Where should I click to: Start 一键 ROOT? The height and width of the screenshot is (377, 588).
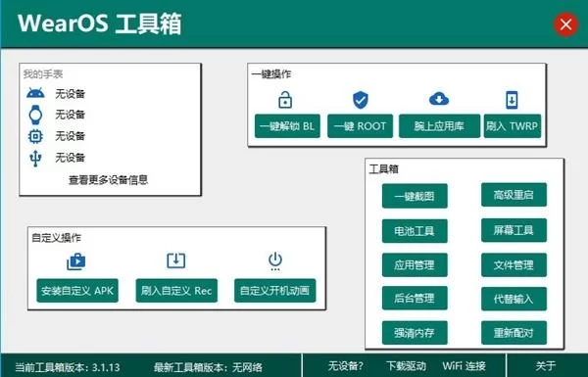[x=360, y=126]
